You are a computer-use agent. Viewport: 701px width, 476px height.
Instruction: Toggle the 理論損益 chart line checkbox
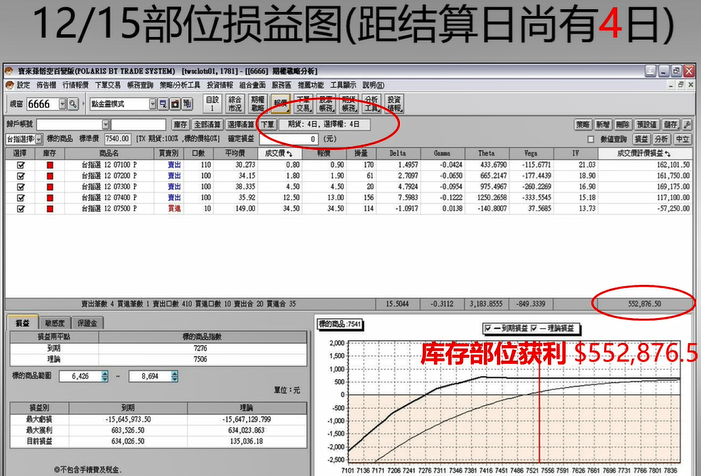[x=534, y=329]
